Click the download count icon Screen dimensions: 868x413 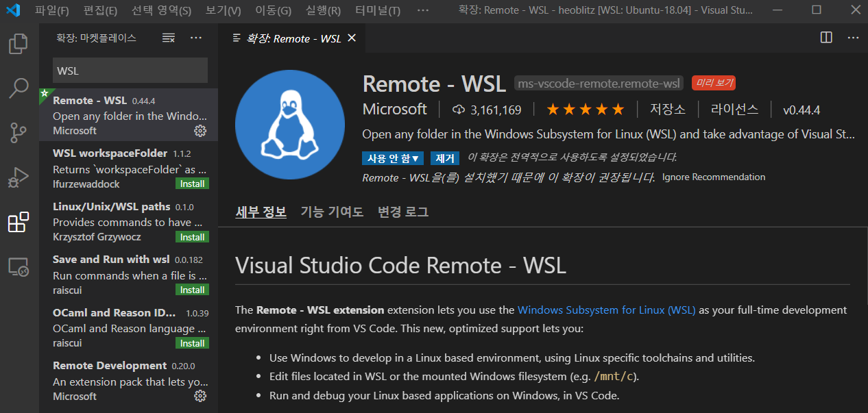tap(459, 110)
